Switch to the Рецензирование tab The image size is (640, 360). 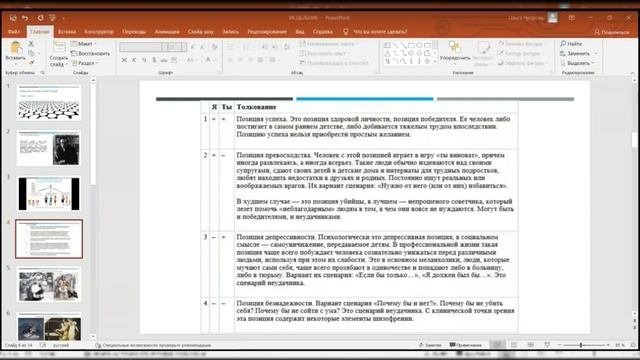tap(267, 31)
